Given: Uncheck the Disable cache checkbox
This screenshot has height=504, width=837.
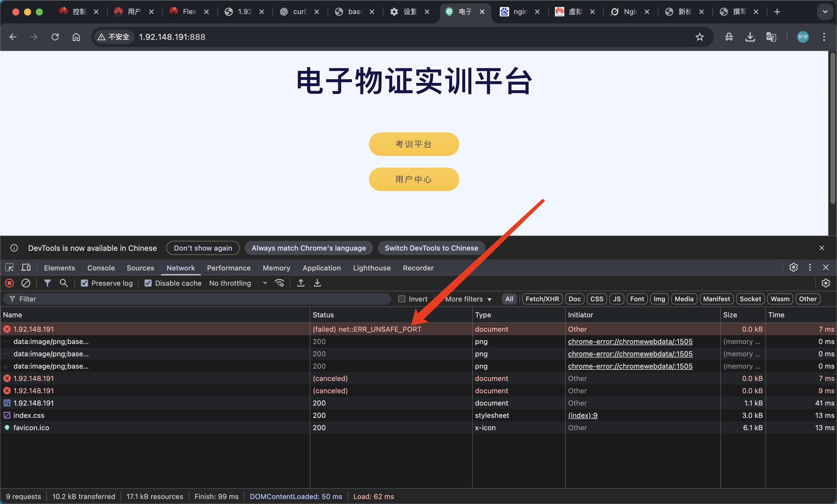Looking at the screenshot, I should tap(148, 283).
